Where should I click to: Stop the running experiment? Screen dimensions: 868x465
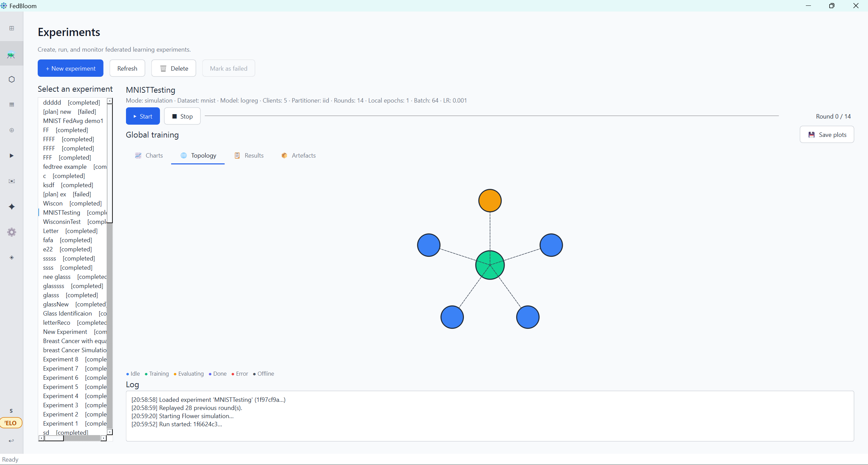tap(182, 116)
